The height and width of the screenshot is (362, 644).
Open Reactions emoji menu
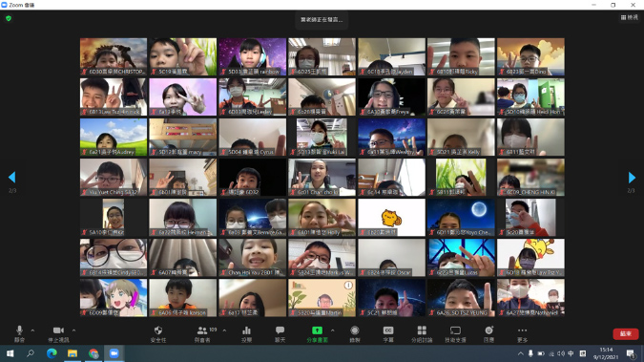(488, 333)
